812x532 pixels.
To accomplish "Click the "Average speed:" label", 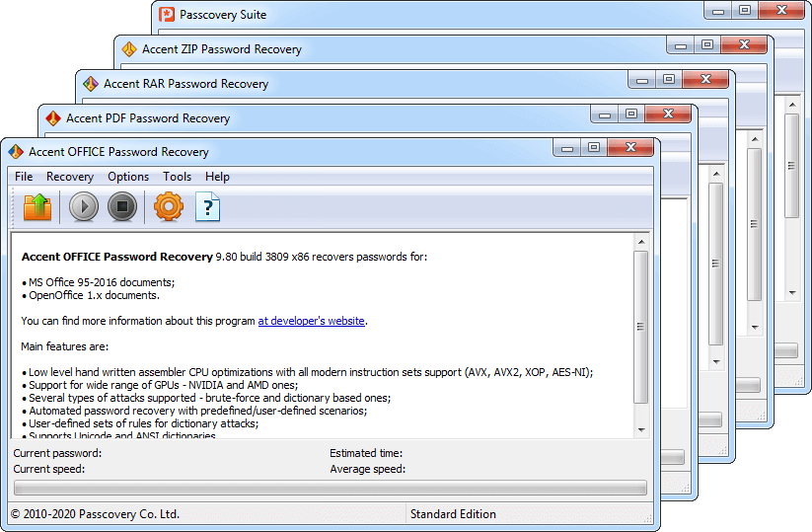I will [x=368, y=469].
